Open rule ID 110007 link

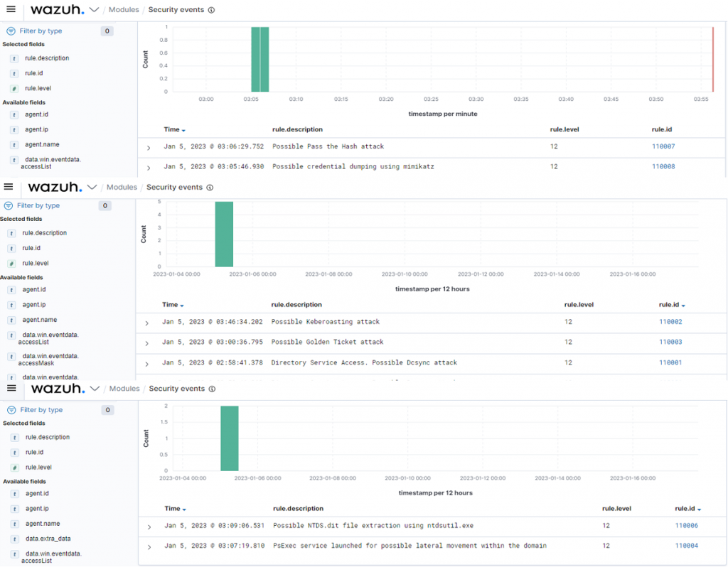663,146
